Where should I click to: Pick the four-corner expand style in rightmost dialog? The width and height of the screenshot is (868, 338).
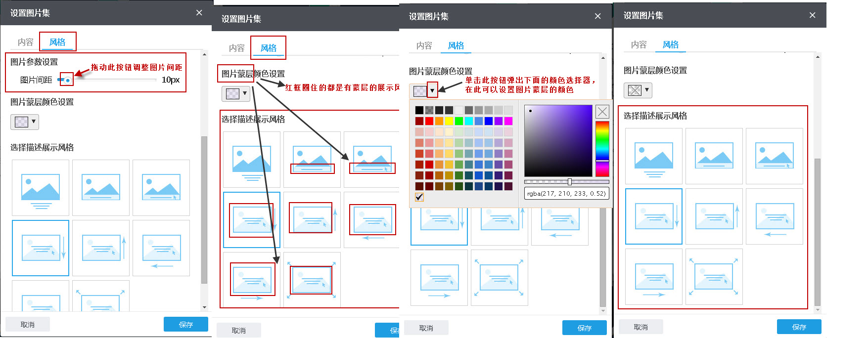[714, 277]
